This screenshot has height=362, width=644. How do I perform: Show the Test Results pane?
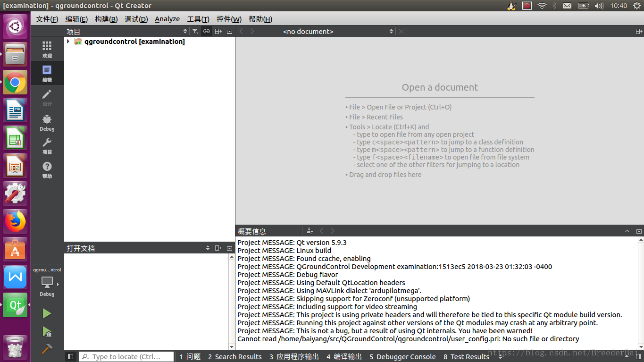click(466, 357)
